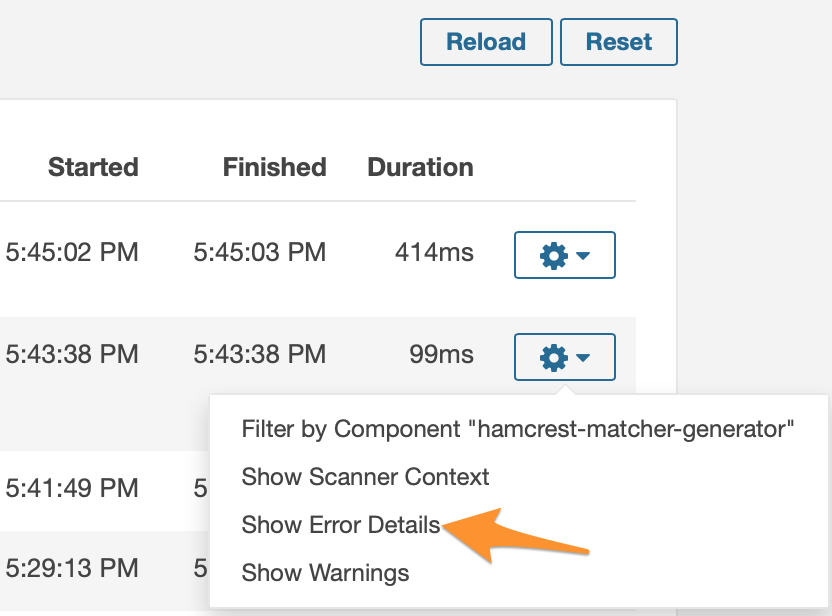The image size is (832, 616).
Task: Click the 5:45:03 PM finished time
Action: (259, 253)
